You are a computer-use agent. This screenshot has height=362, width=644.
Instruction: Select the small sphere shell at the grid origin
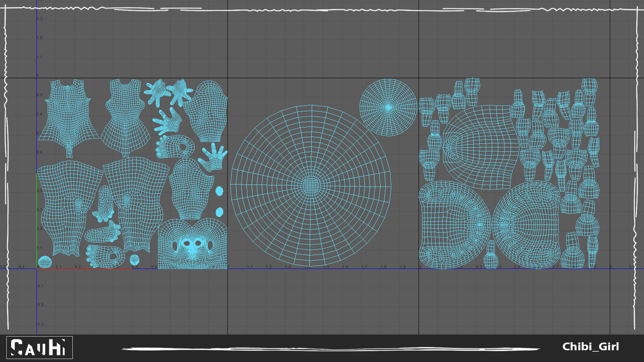45,262
